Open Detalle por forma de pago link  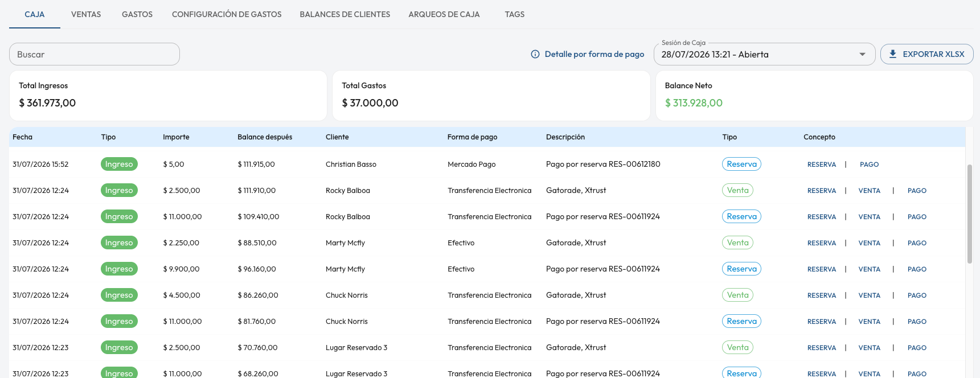coord(594,54)
